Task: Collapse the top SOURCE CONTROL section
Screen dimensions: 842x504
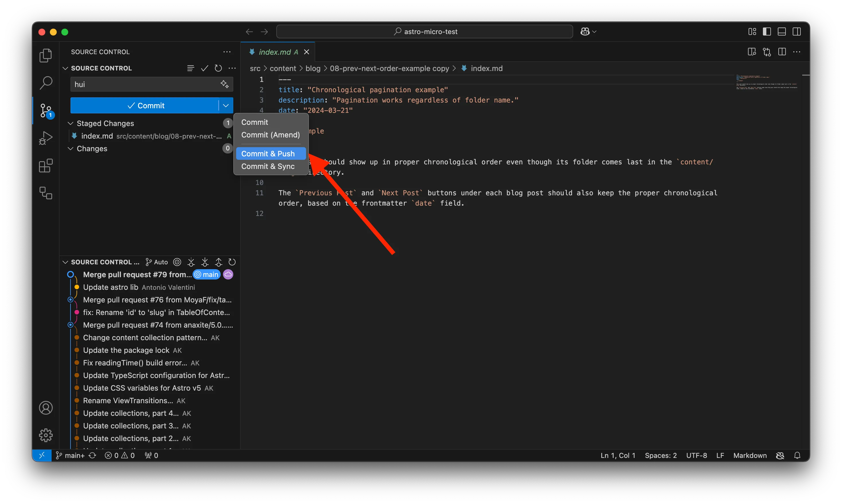Action: click(x=65, y=68)
